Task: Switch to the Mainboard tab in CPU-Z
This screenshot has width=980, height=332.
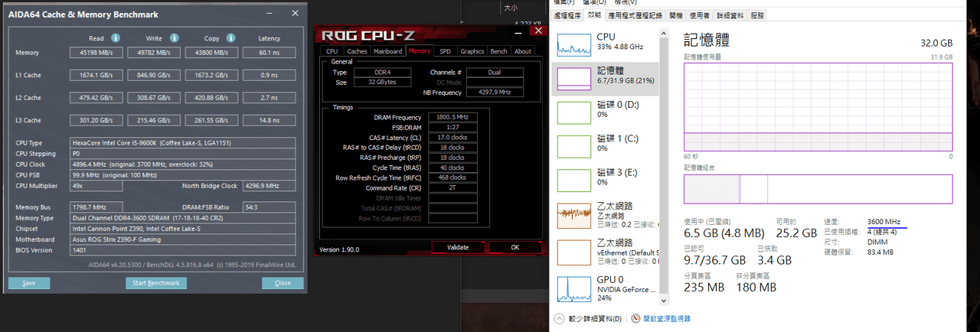Action: (388, 51)
